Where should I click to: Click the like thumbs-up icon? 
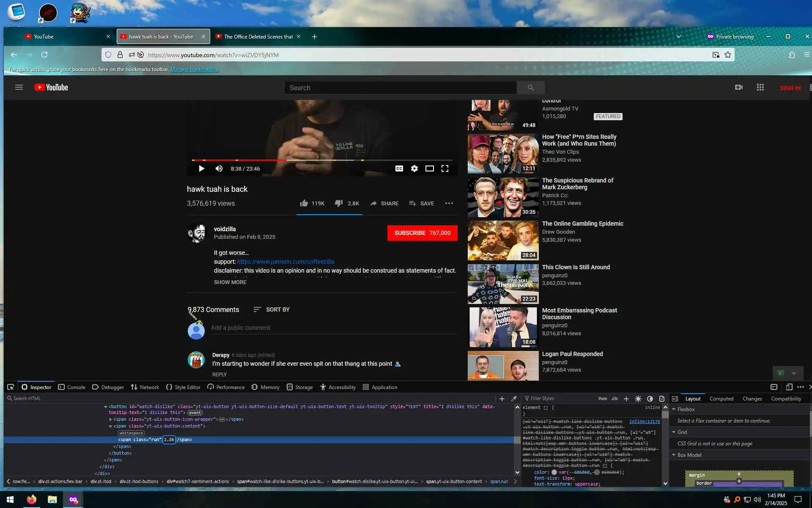(304, 203)
